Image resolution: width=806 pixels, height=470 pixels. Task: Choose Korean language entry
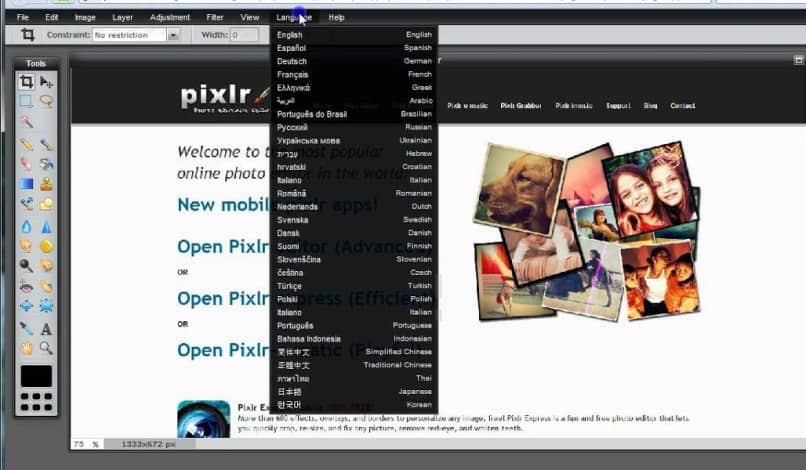[354, 405]
